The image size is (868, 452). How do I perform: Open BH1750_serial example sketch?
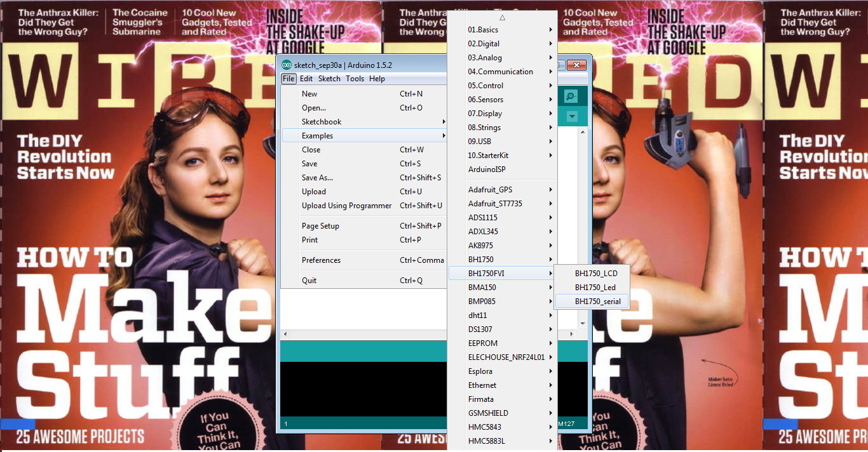[x=592, y=302]
